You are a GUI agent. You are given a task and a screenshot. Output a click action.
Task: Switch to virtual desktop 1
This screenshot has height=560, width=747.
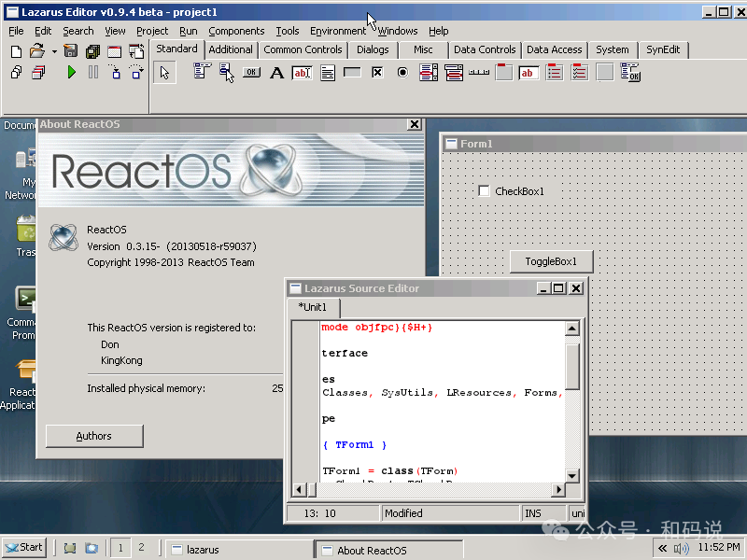(x=120, y=548)
